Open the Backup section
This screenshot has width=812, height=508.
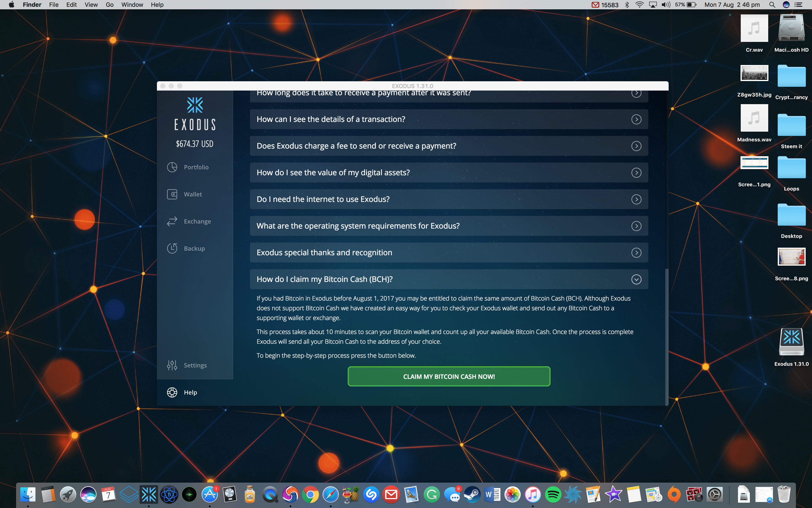[x=186, y=248]
